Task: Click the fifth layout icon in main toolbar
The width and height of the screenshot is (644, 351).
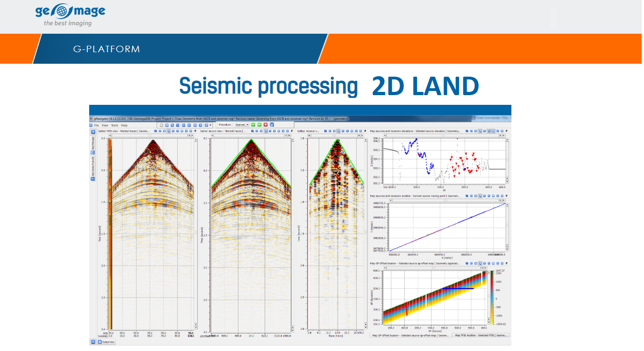Action: [184, 125]
